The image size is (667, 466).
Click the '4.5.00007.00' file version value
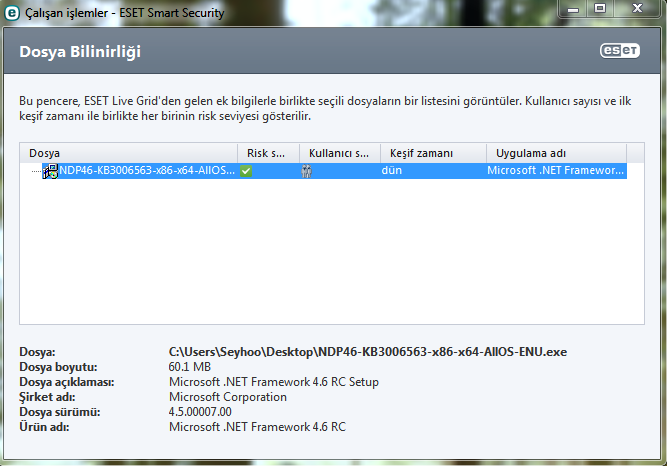200,412
